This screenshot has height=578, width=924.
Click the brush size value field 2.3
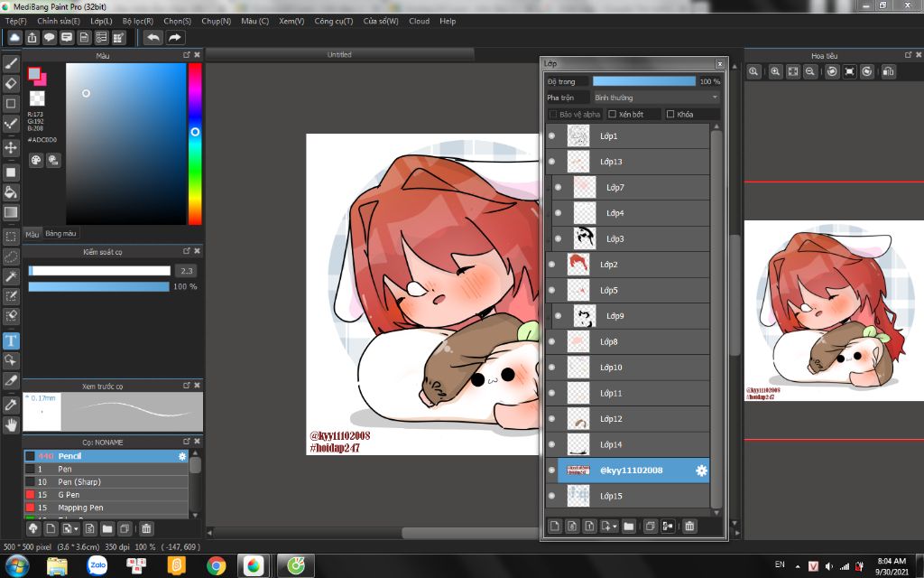click(x=186, y=271)
